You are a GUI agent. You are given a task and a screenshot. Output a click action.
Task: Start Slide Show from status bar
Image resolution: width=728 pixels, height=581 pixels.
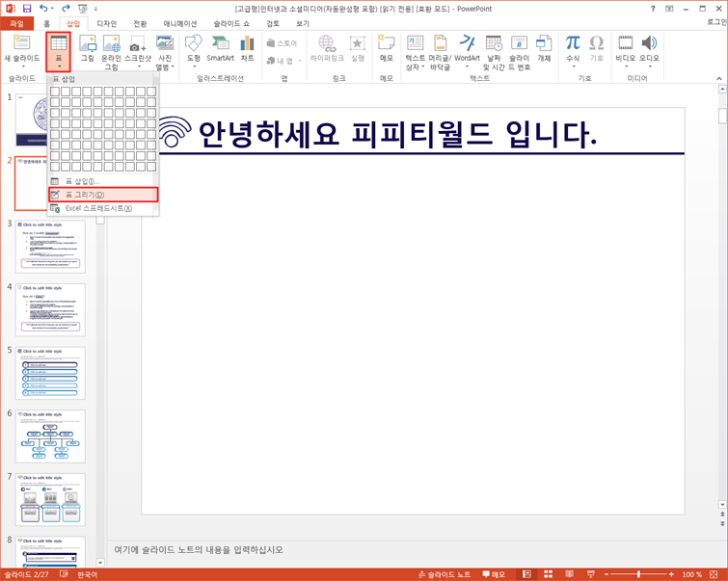point(590,574)
